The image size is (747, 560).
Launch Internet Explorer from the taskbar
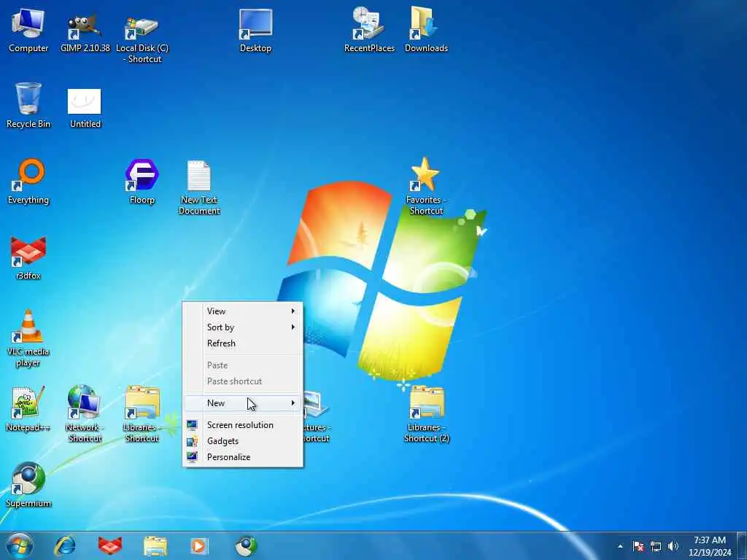pos(65,545)
